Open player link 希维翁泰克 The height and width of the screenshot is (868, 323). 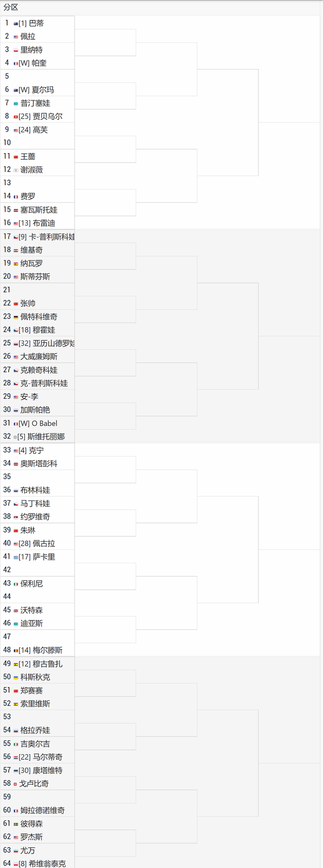click(x=47, y=864)
